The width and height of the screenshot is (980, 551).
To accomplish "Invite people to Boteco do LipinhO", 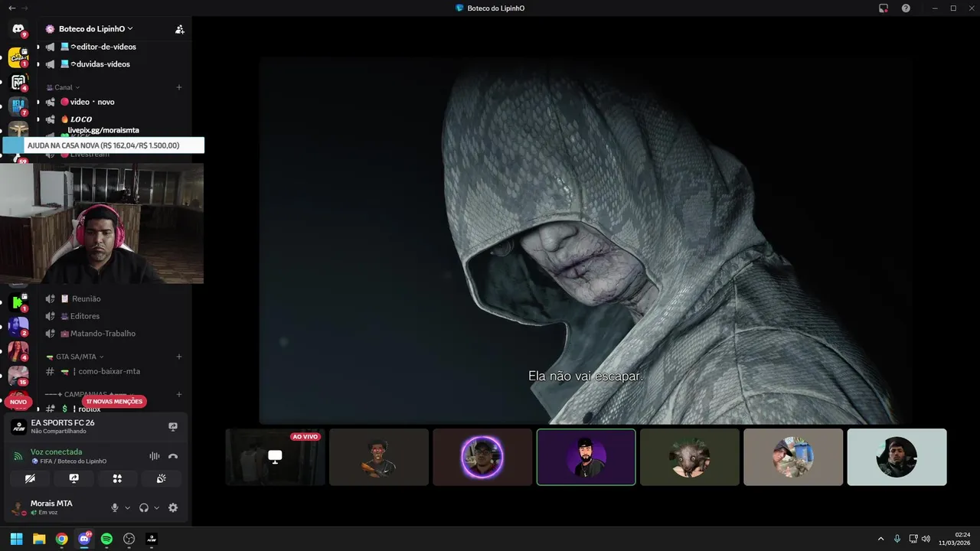I will (x=179, y=29).
